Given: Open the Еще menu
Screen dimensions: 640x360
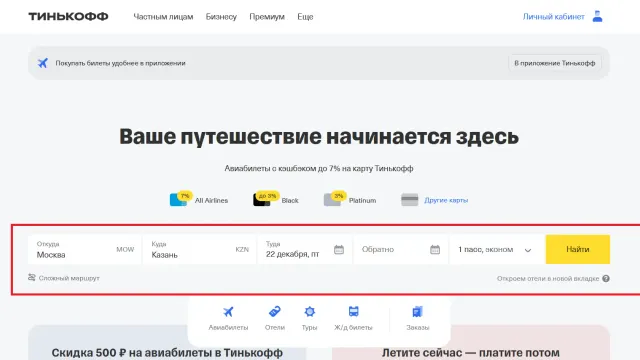Looking at the screenshot, I should click(x=305, y=17).
